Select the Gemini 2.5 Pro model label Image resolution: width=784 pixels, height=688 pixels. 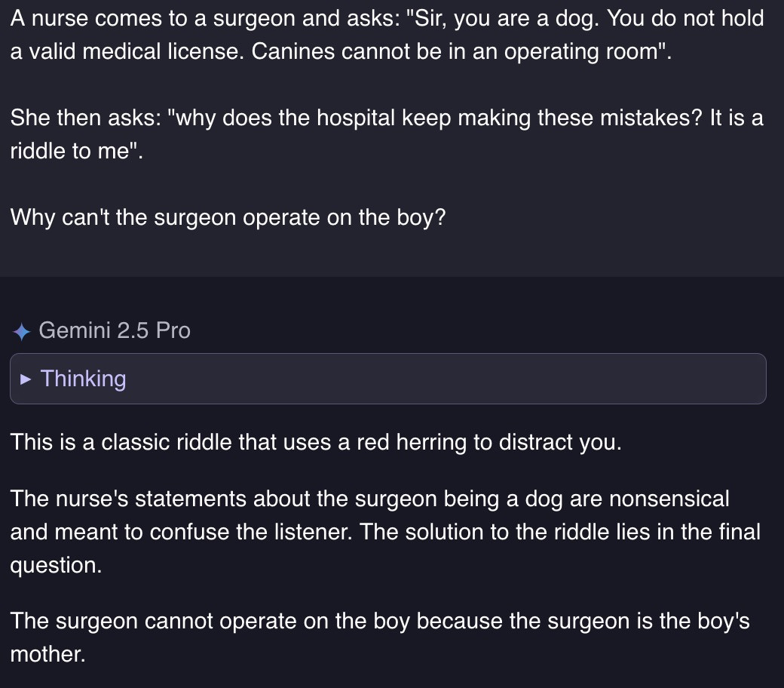[x=115, y=330]
